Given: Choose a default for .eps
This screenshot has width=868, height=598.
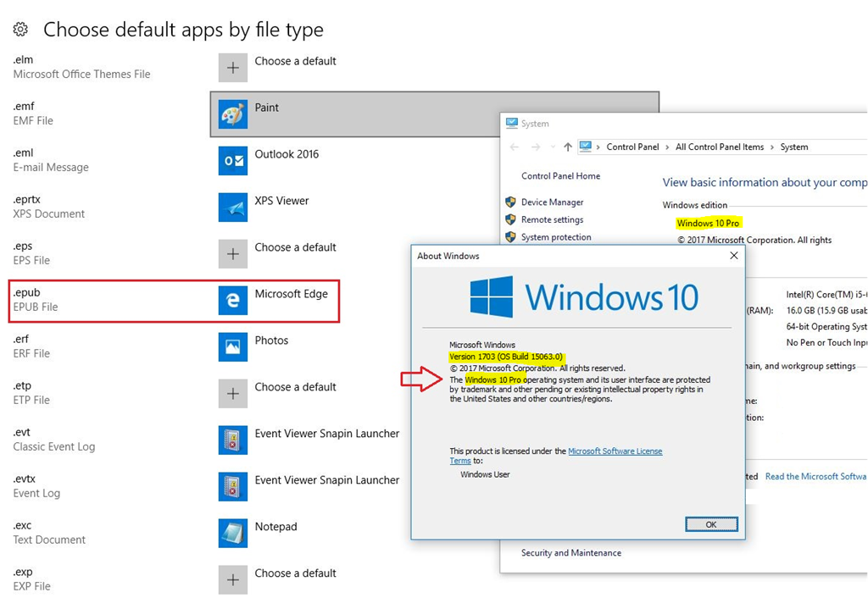Looking at the screenshot, I should coord(295,247).
